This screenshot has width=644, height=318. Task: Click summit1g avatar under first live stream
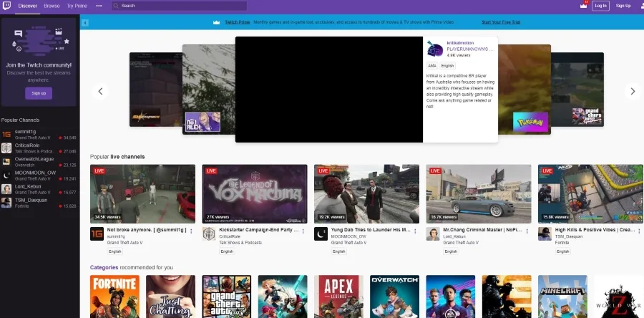(97, 233)
